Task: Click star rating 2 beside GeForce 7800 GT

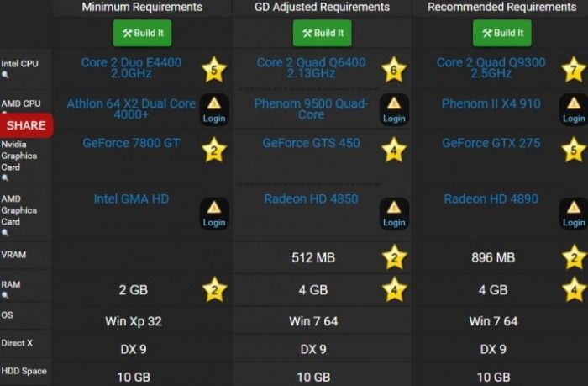Action: (214, 150)
